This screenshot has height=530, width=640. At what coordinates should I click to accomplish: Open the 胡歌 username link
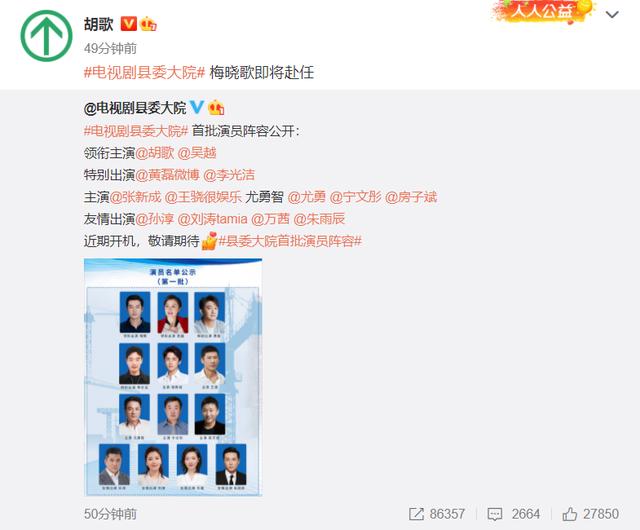click(98, 24)
